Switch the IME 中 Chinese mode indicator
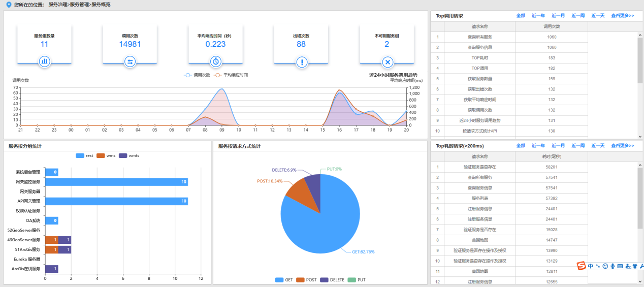This screenshot has width=644, height=287. click(x=591, y=266)
